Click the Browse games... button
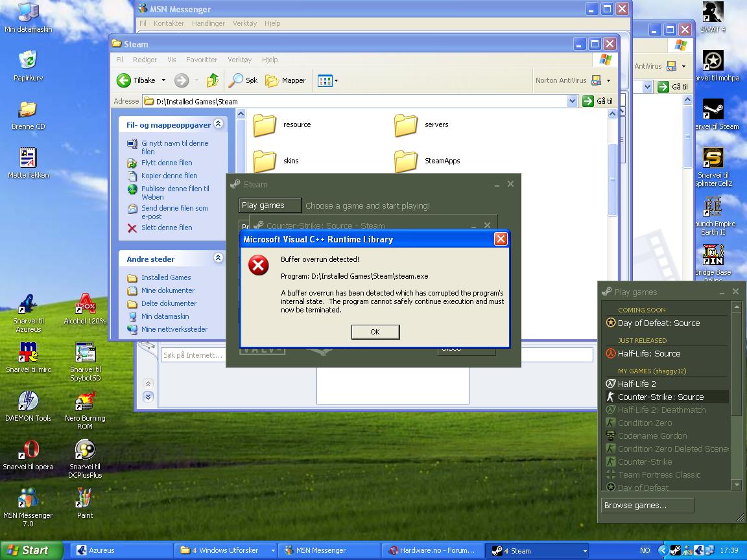This screenshot has width=747, height=560. point(647,506)
